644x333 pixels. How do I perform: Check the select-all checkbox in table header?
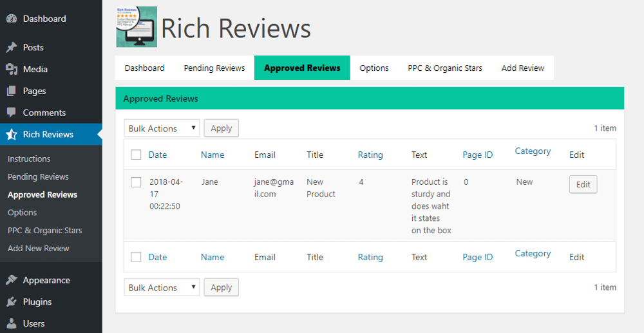coord(136,155)
